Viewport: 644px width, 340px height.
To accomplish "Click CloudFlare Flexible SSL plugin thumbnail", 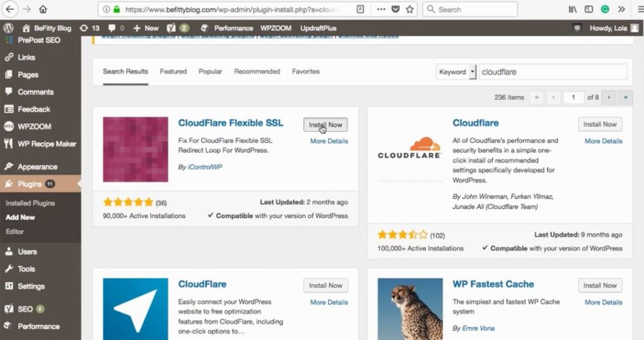I will click(x=136, y=150).
